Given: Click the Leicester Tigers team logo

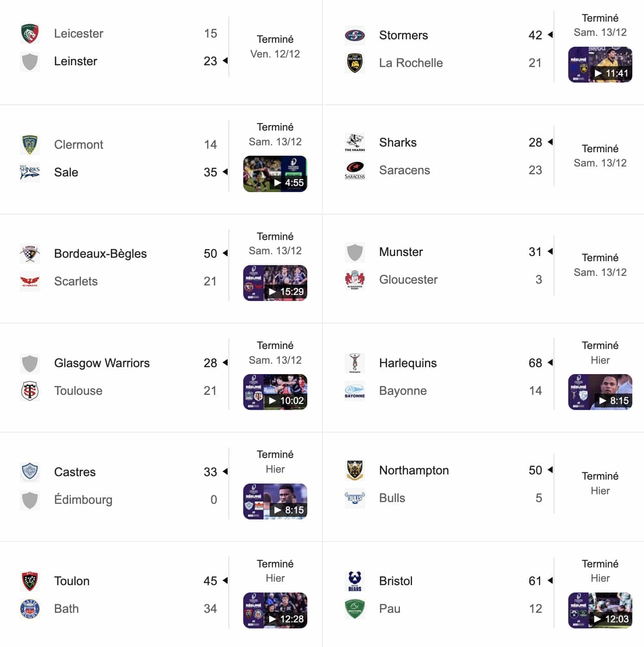Looking at the screenshot, I should (x=30, y=34).
